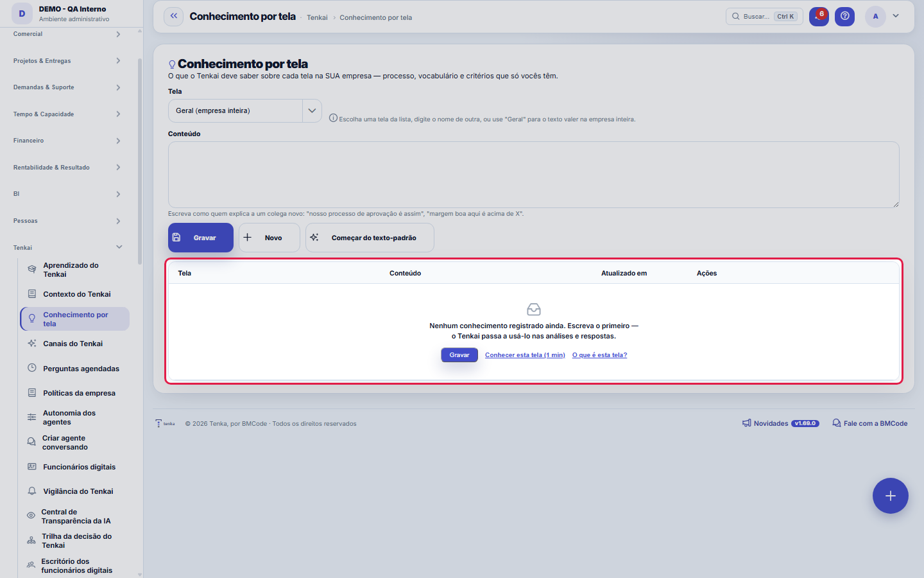Collapse the Tenkai sidebar section
924x578 pixels.
(67, 247)
